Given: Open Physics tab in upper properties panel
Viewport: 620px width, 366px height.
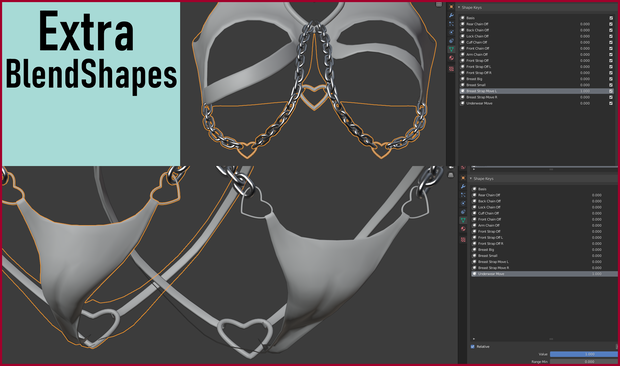Looking at the screenshot, I should pyautogui.click(x=451, y=32).
